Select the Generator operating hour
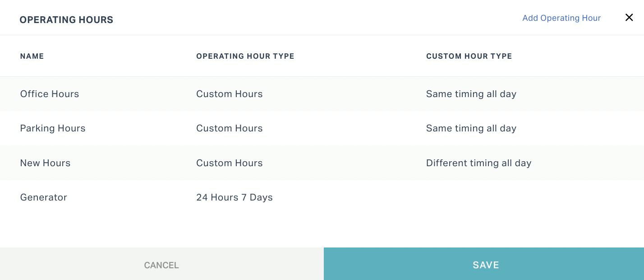644x280 pixels. 43,197
